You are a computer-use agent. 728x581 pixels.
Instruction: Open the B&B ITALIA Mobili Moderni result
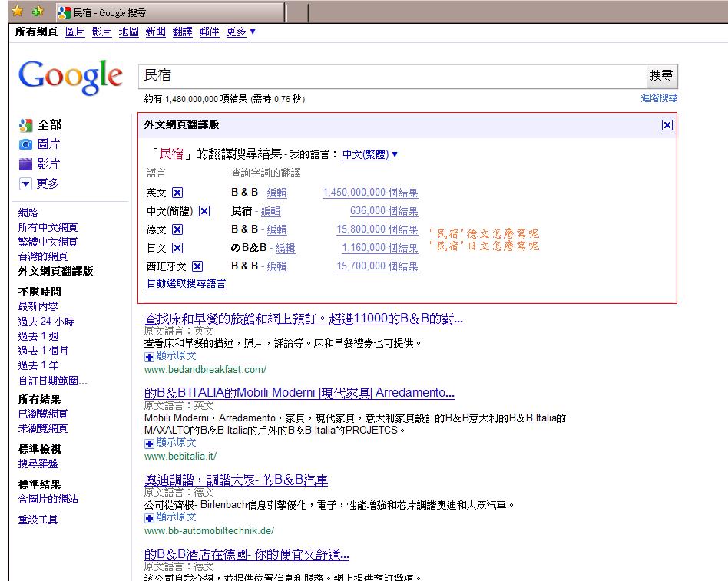click(x=299, y=393)
